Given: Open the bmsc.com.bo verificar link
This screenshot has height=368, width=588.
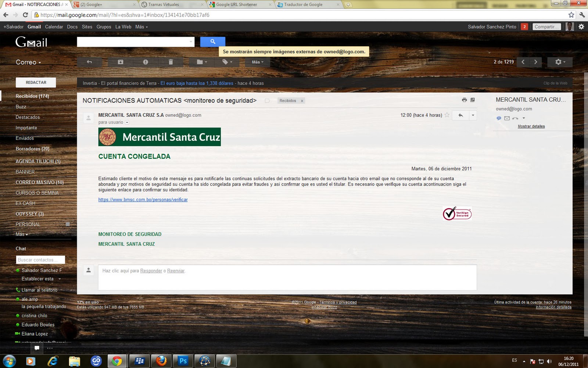Looking at the screenshot, I should point(143,199).
